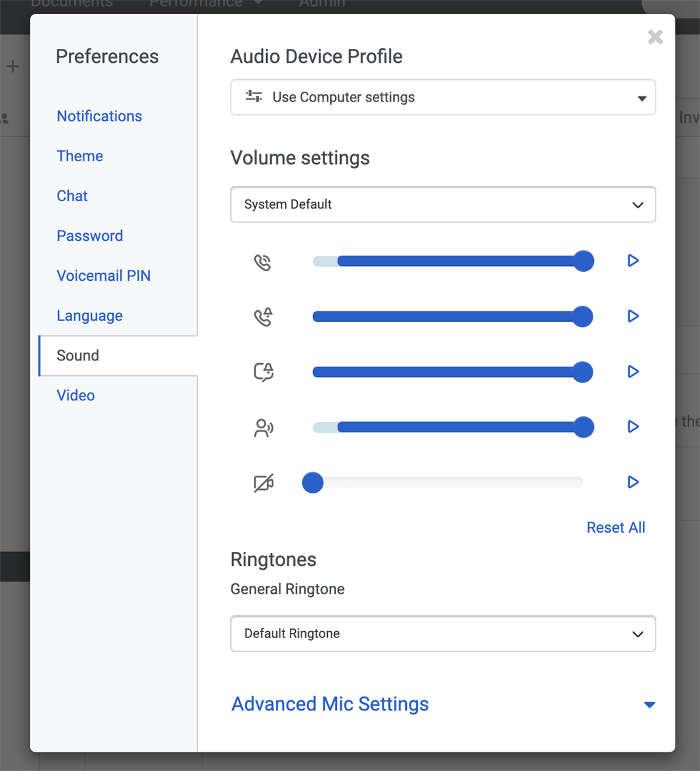Click the chat alert bell icon

point(264,372)
